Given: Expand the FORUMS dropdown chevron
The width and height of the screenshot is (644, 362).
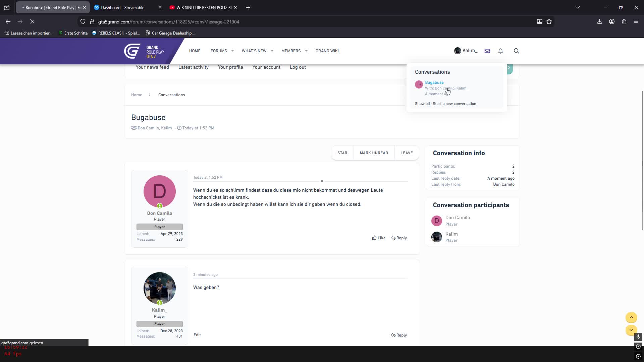Looking at the screenshot, I should (x=232, y=51).
